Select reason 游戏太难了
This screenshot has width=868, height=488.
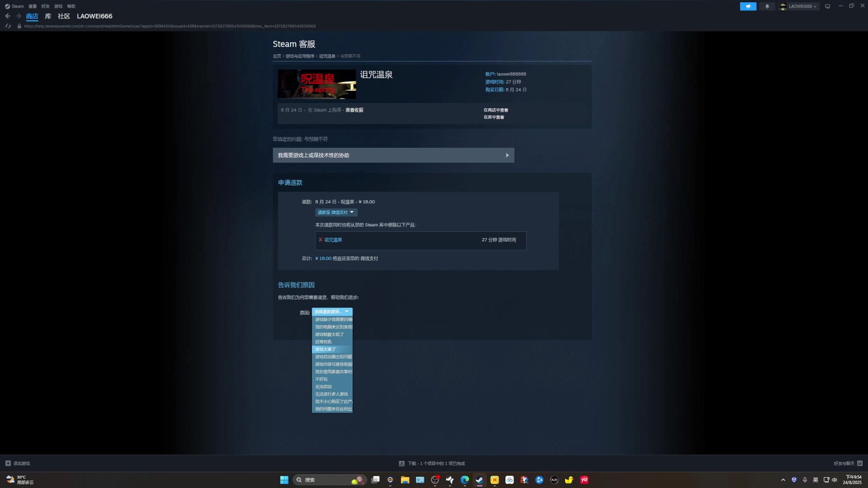click(x=332, y=349)
